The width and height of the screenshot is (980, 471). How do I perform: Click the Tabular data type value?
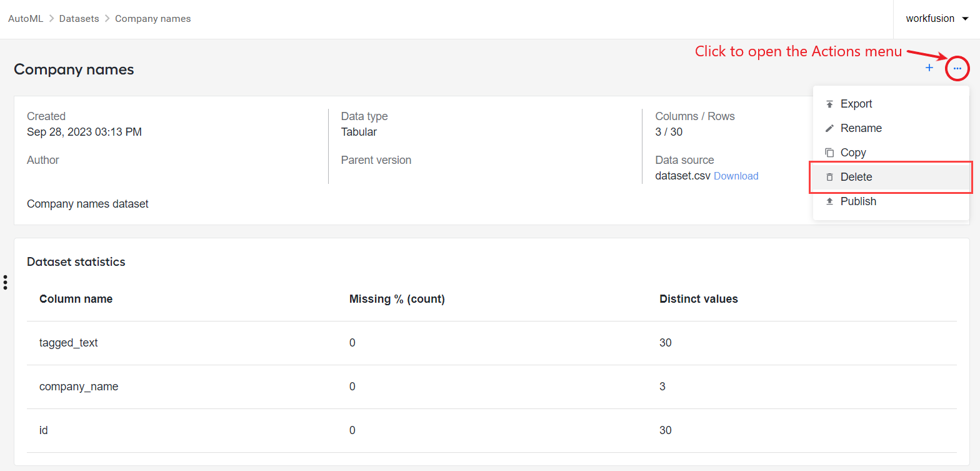(359, 132)
